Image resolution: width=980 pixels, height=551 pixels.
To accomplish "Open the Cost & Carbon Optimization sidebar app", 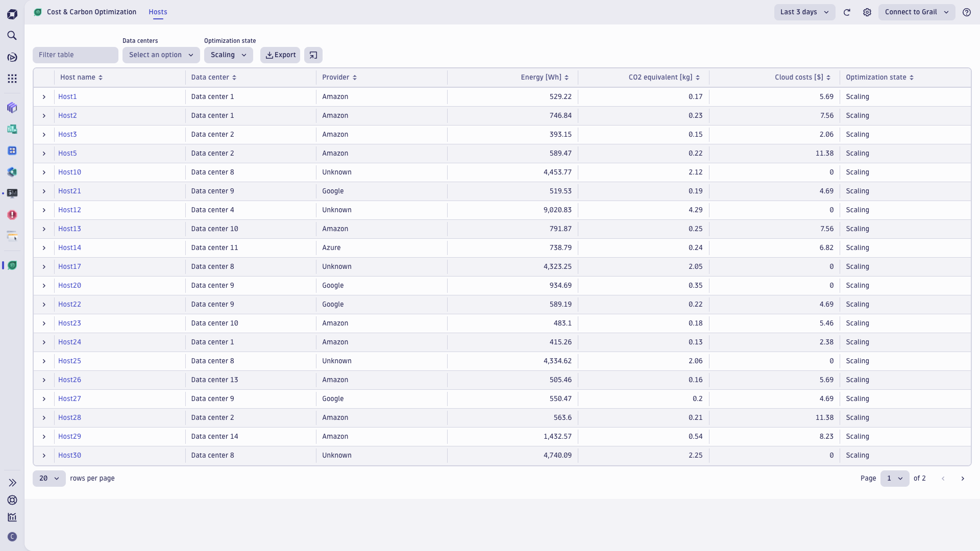I will pyautogui.click(x=12, y=265).
